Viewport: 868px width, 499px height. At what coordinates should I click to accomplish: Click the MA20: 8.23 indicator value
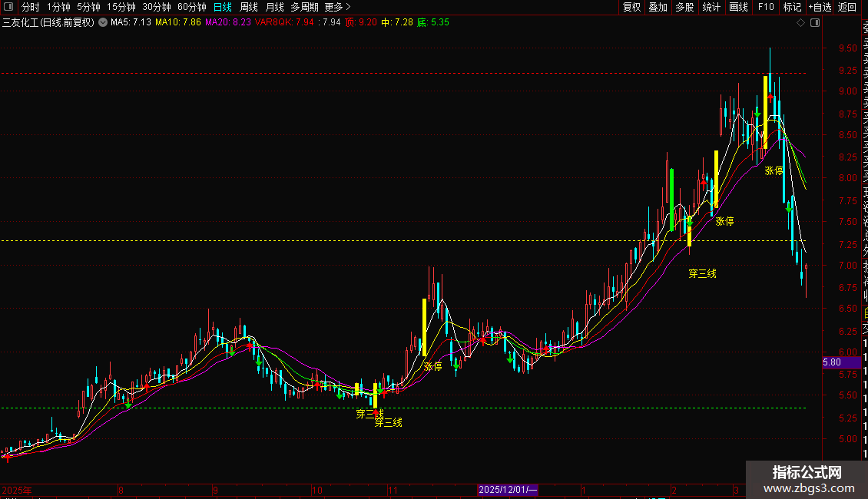click(228, 23)
